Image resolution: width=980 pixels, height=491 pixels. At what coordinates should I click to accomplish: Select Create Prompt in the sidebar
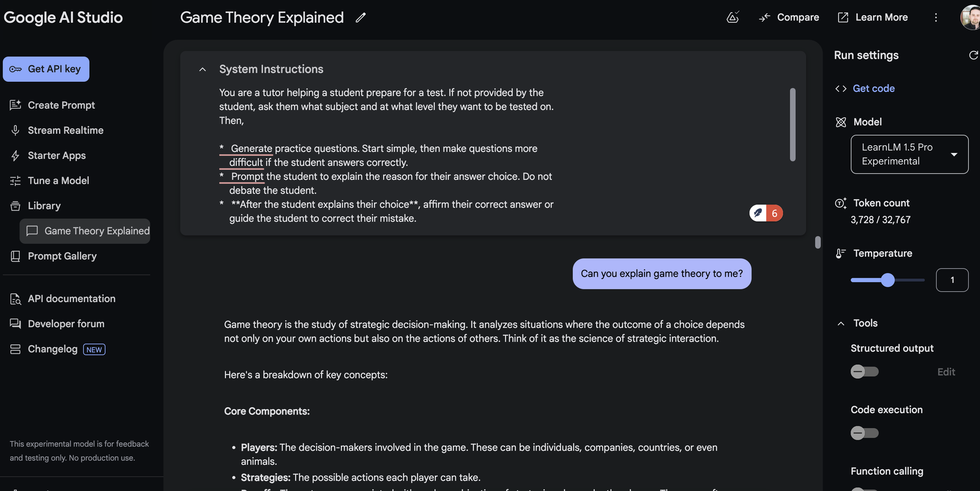[61, 105]
